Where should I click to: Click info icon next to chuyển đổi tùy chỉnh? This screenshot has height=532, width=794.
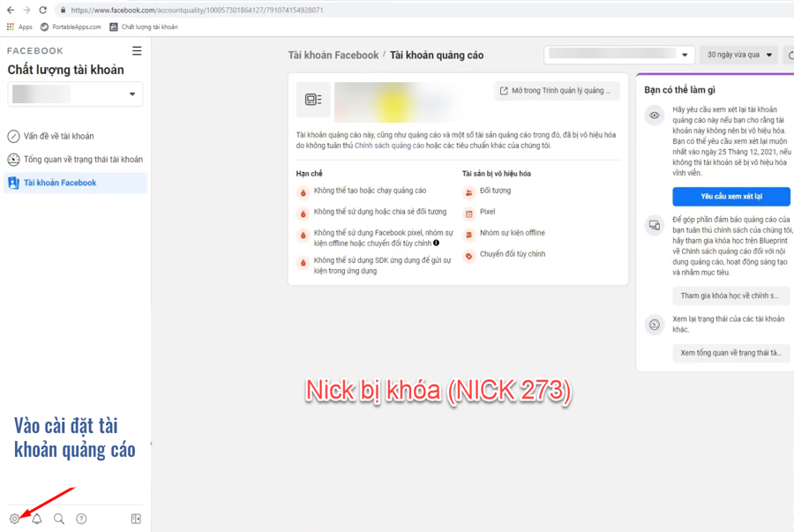[436, 243]
